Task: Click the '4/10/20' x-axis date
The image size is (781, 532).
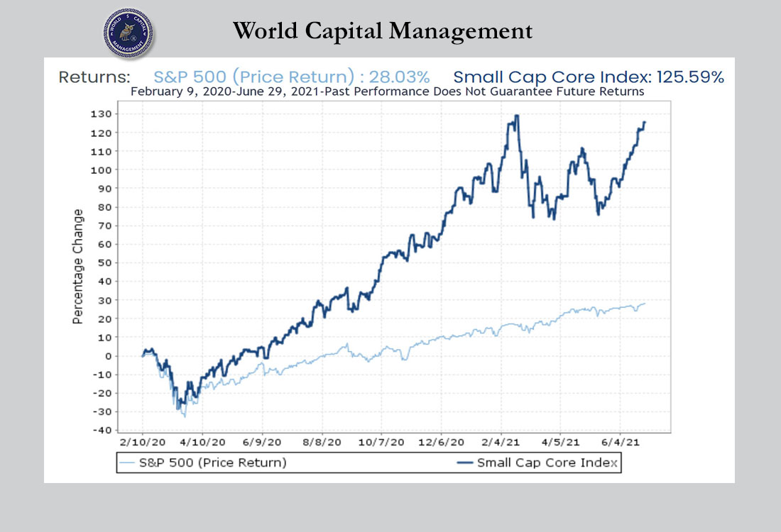Action: click(x=202, y=442)
